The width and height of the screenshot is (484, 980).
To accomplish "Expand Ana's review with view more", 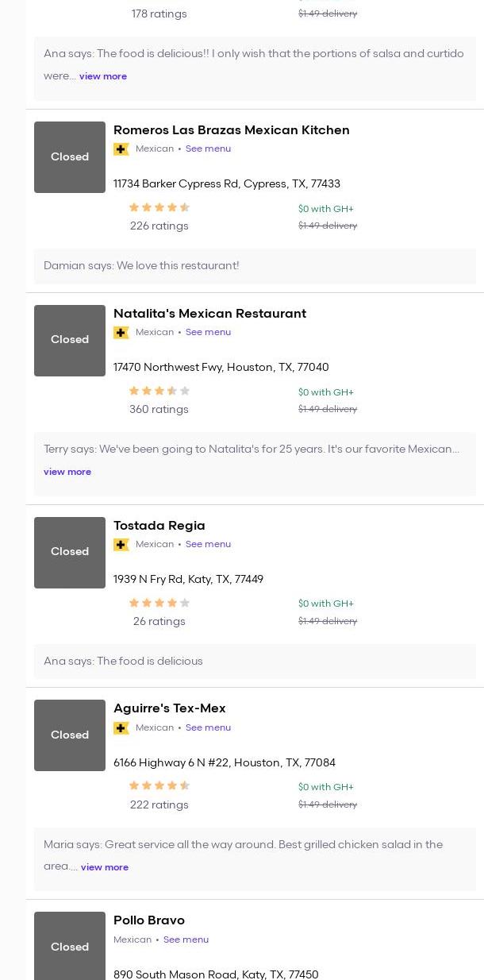I will [x=103, y=77].
